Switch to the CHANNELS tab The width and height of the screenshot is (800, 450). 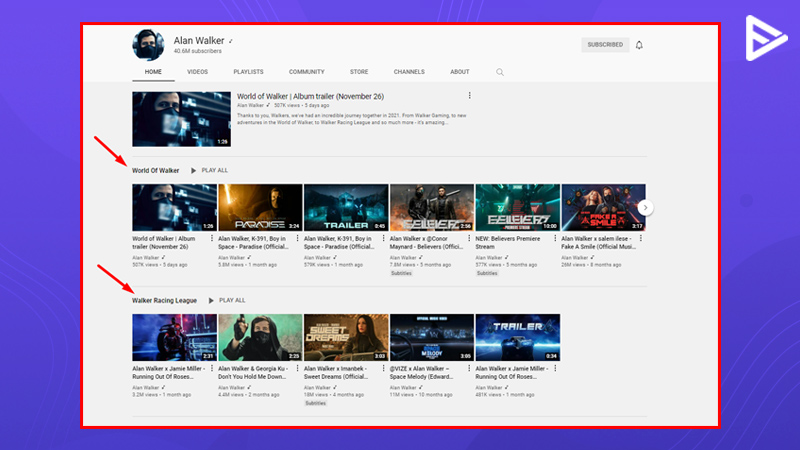409,72
